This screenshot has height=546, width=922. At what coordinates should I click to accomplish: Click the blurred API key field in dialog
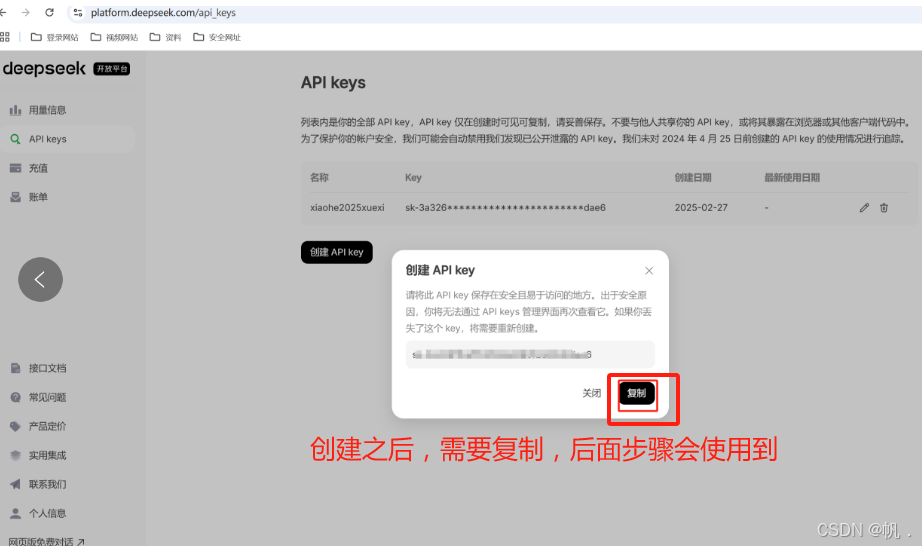click(530, 354)
